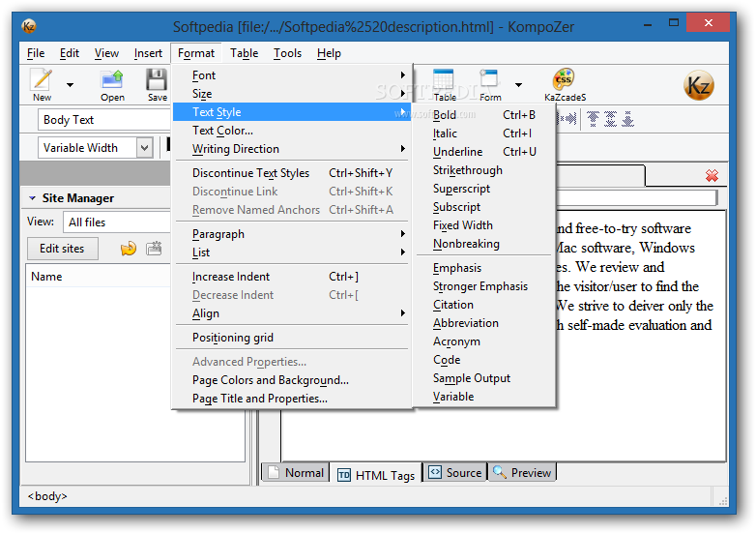Click the icon right of refresh in Site Manager
The height and width of the screenshot is (534, 756).
[154, 249]
